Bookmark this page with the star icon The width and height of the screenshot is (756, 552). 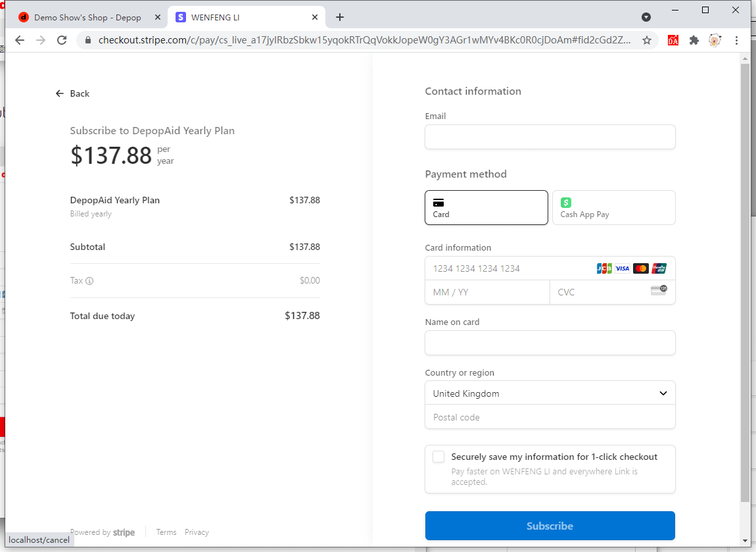click(x=647, y=40)
